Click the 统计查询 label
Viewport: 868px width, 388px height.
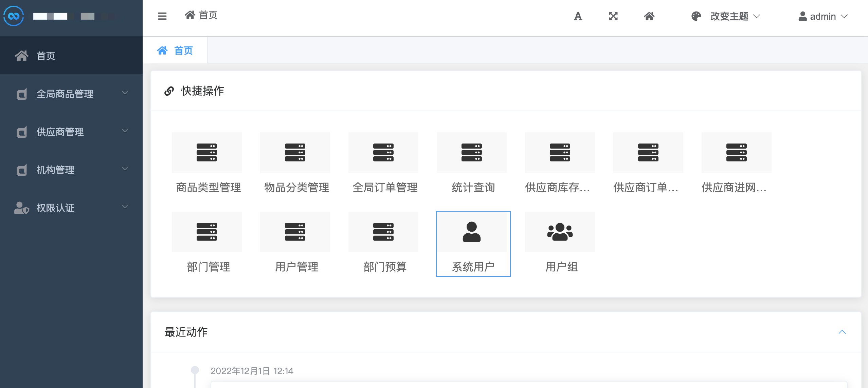(473, 188)
